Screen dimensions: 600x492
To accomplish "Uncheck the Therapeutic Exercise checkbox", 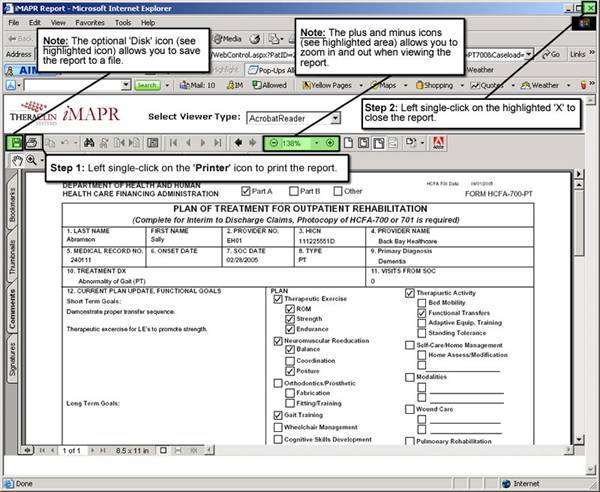I will click(x=278, y=299).
